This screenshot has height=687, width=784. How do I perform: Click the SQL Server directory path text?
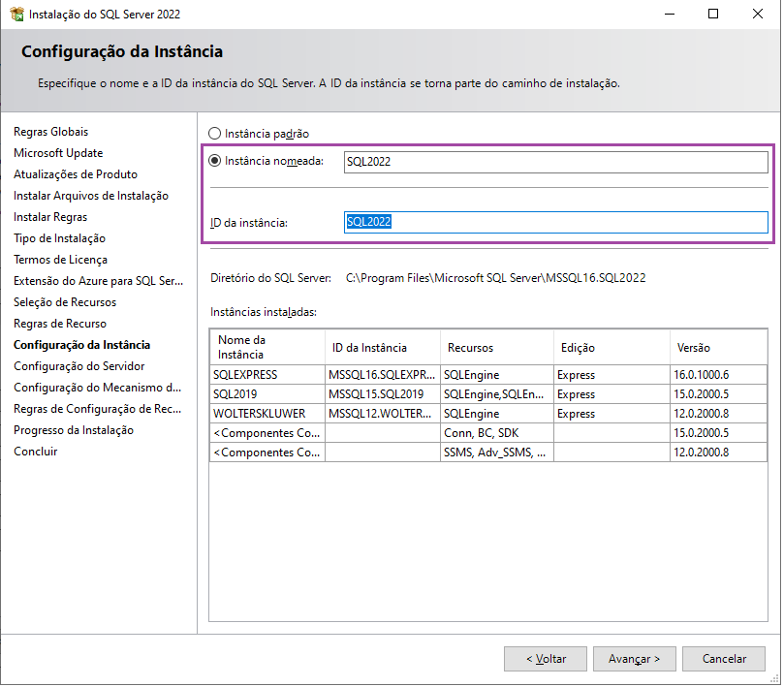point(495,278)
